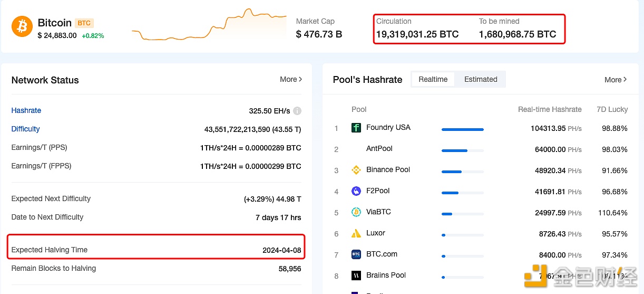
Task: Click the Pool column header
Action: (x=359, y=109)
